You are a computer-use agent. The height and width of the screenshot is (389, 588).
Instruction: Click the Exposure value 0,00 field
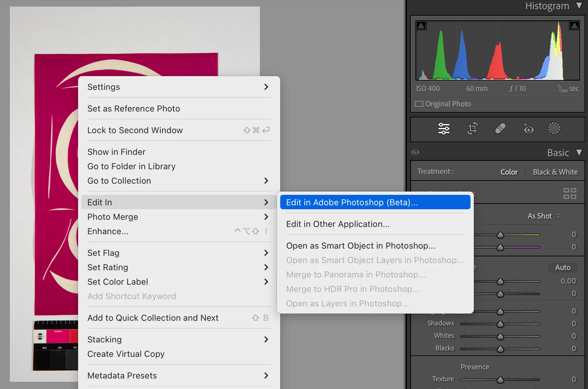point(568,281)
